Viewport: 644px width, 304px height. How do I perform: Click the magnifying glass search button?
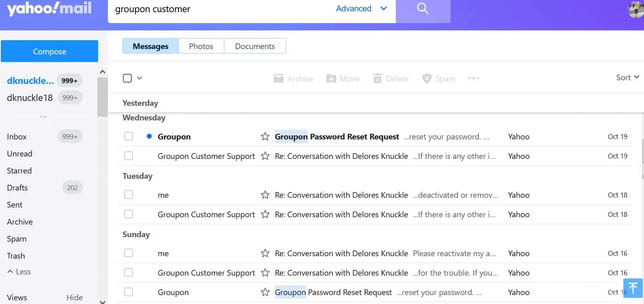pyautogui.click(x=423, y=9)
